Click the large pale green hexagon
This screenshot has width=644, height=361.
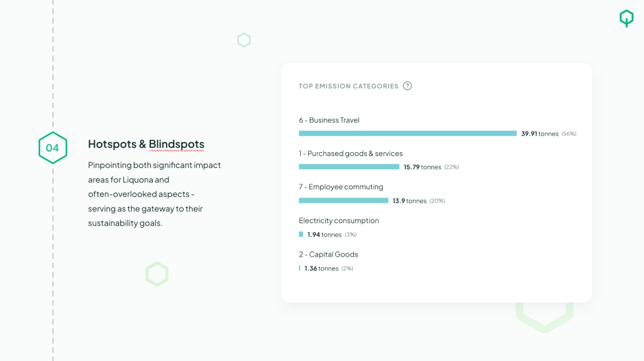[157, 274]
